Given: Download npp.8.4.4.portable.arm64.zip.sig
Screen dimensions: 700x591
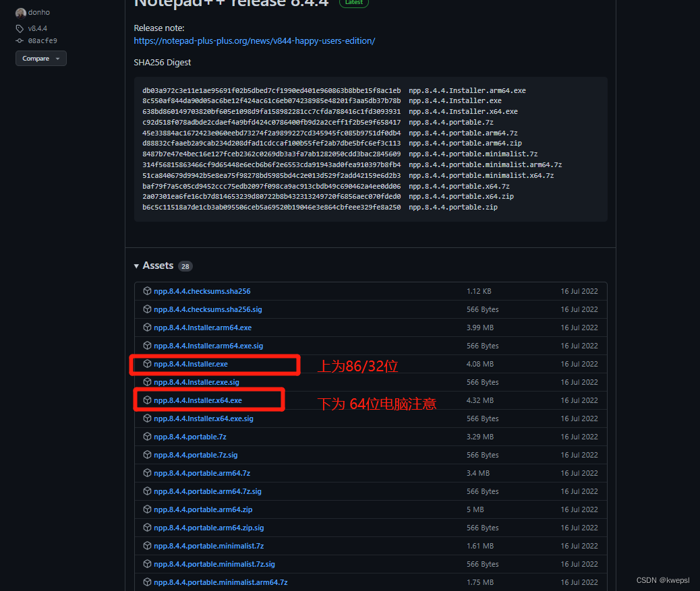Looking at the screenshot, I should (209, 528).
